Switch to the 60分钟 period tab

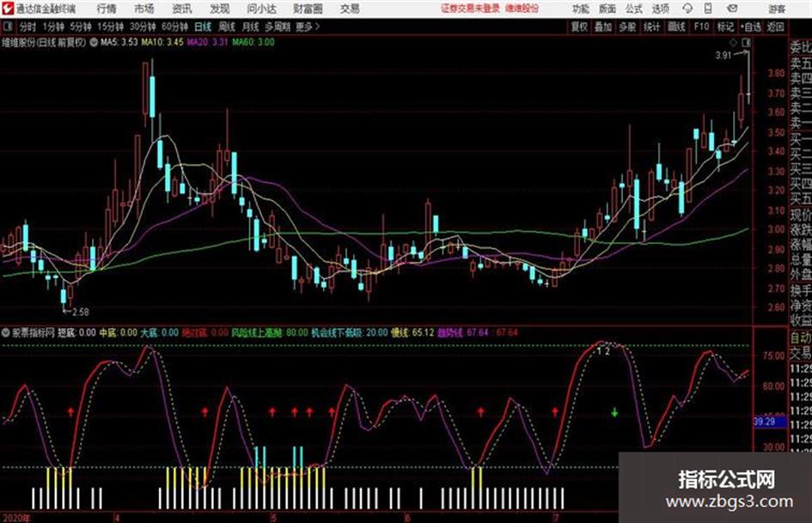click(174, 27)
